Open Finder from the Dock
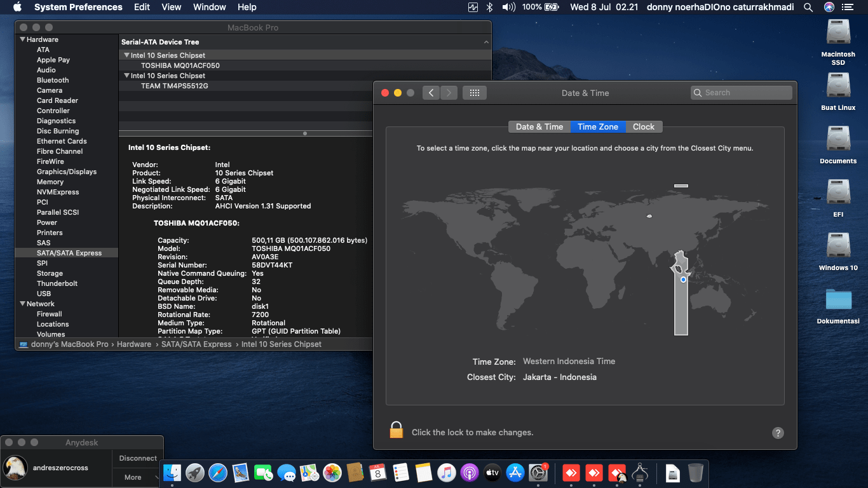The image size is (868, 488). tap(172, 473)
